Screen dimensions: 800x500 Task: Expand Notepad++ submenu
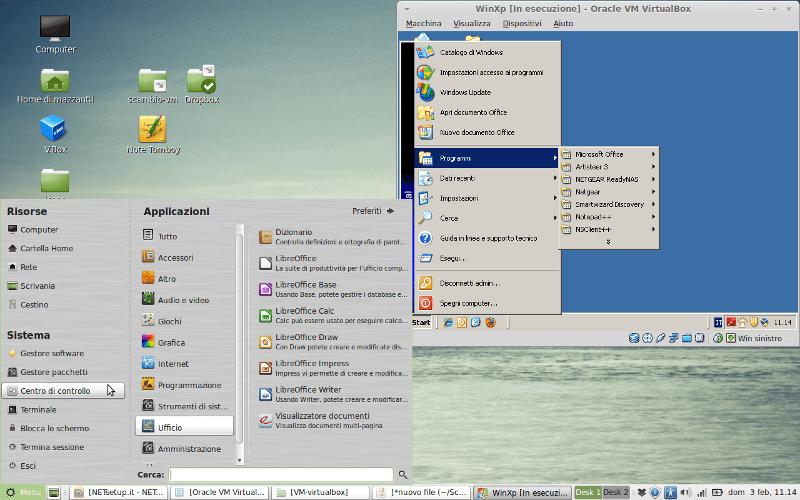(609, 217)
